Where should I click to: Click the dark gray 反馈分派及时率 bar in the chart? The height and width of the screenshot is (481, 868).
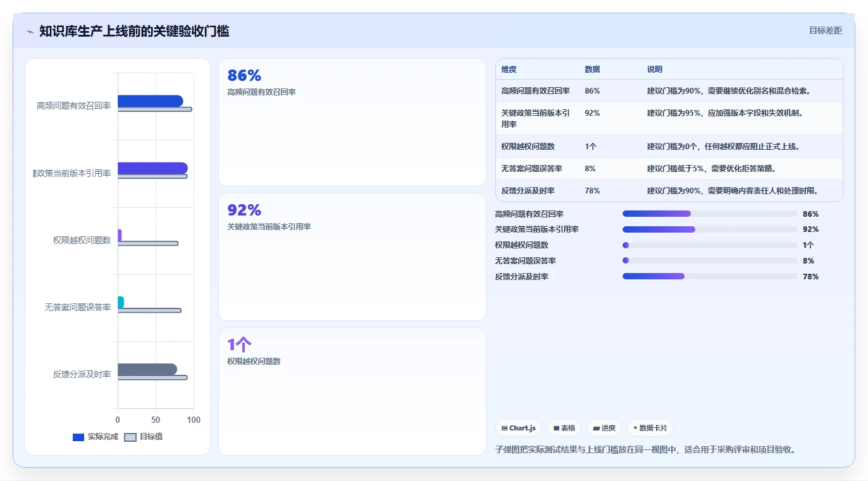(x=147, y=370)
